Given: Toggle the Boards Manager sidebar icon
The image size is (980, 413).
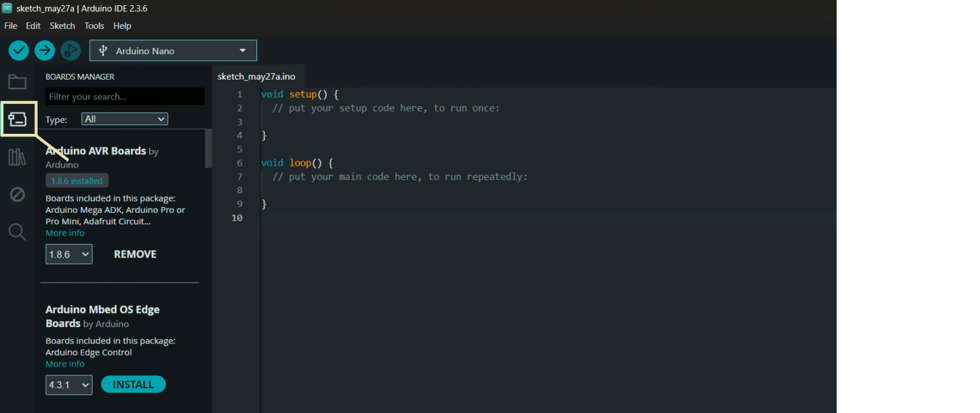Looking at the screenshot, I should pyautogui.click(x=17, y=119).
